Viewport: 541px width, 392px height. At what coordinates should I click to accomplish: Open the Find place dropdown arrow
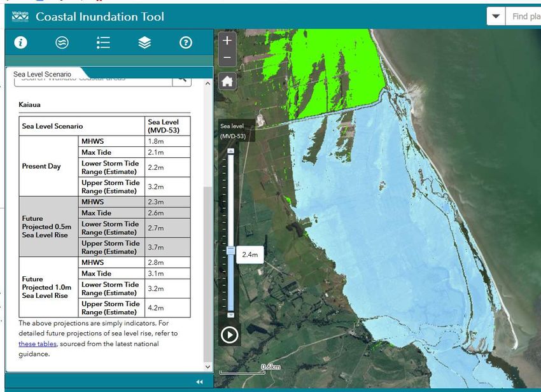(x=496, y=16)
